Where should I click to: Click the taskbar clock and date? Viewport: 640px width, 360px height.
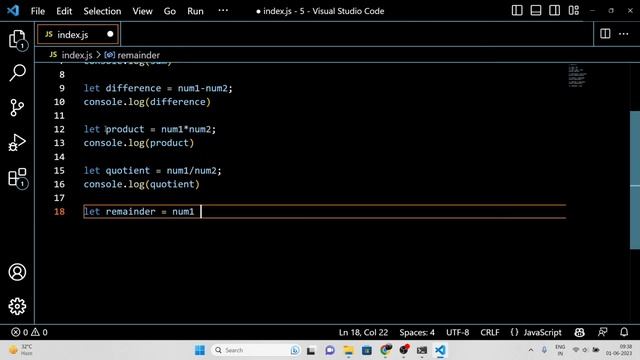point(619,350)
